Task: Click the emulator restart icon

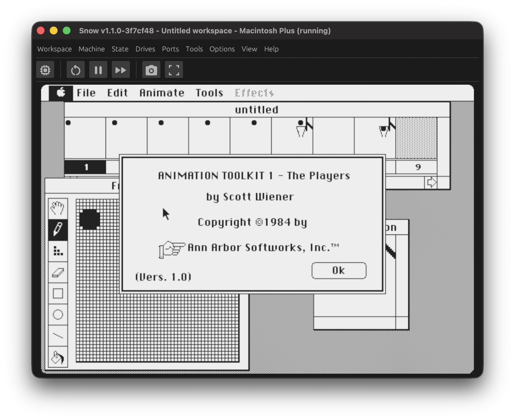Action: [x=75, y=69]
